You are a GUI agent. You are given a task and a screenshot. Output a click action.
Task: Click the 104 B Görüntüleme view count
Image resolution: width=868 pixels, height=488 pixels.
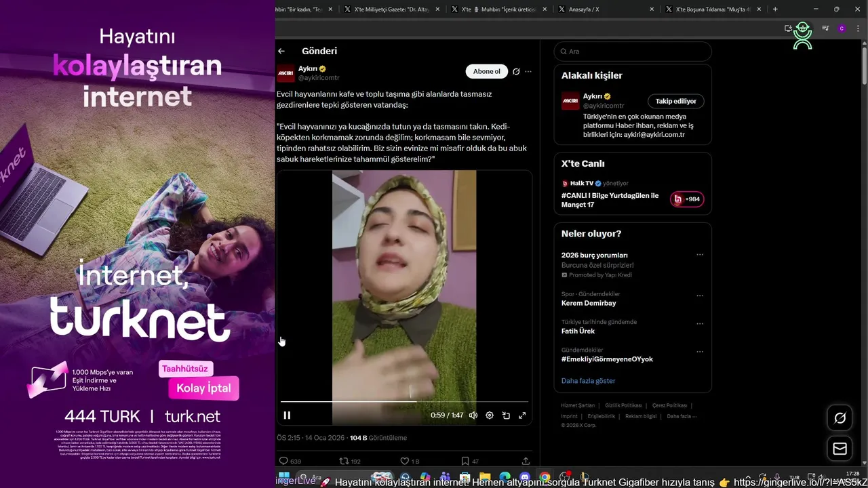(378, 438)
